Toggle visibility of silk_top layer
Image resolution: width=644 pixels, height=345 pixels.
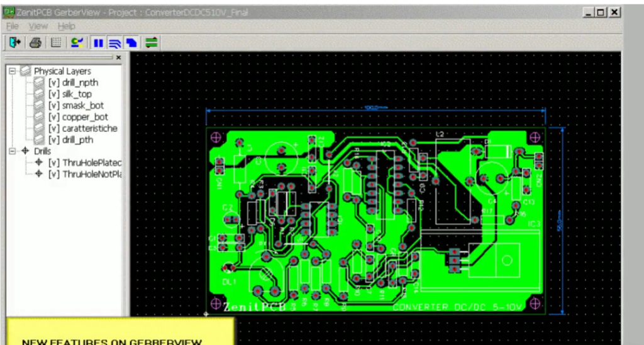[54, 94]
